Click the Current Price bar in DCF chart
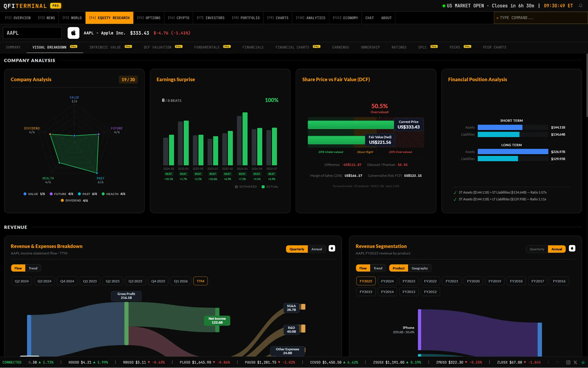588x368 pixels. 351,125
